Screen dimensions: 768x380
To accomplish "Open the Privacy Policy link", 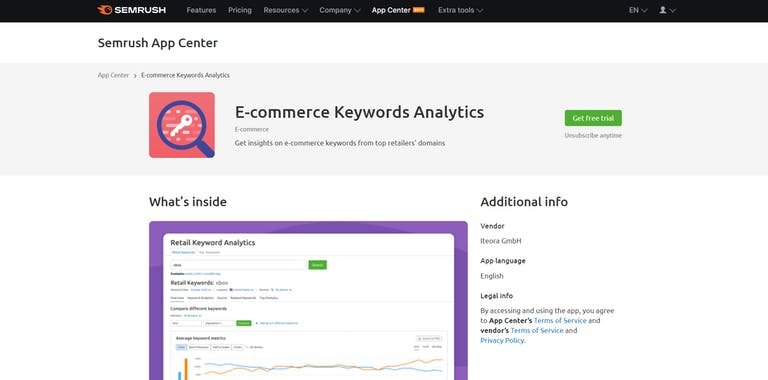I will [502, 340].
